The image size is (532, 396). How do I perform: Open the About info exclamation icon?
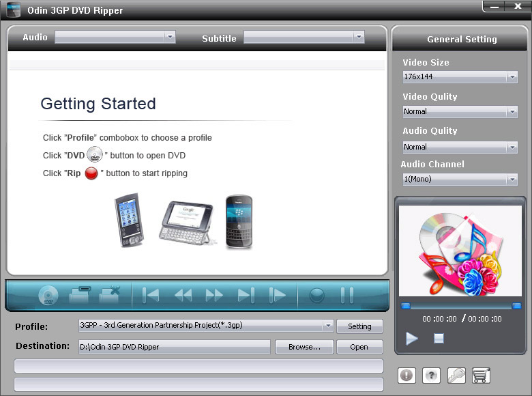pyautogui.click(x=407, y=376)
